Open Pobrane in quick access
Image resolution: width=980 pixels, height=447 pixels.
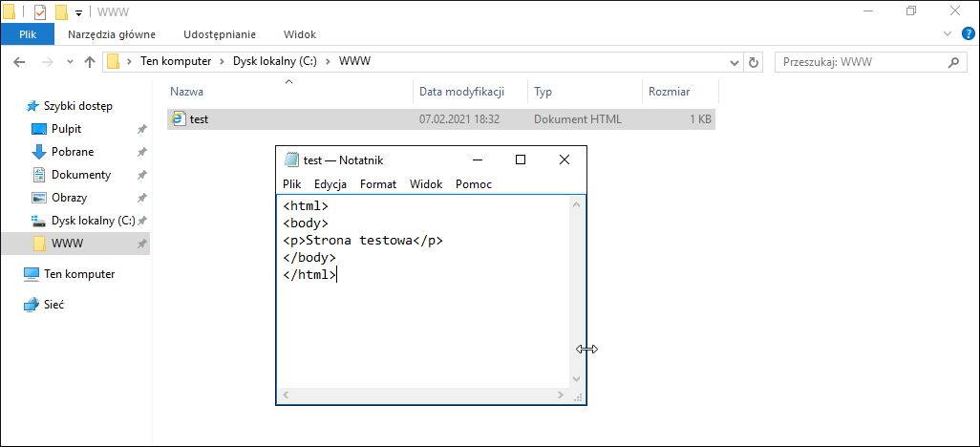coord(73,152)
